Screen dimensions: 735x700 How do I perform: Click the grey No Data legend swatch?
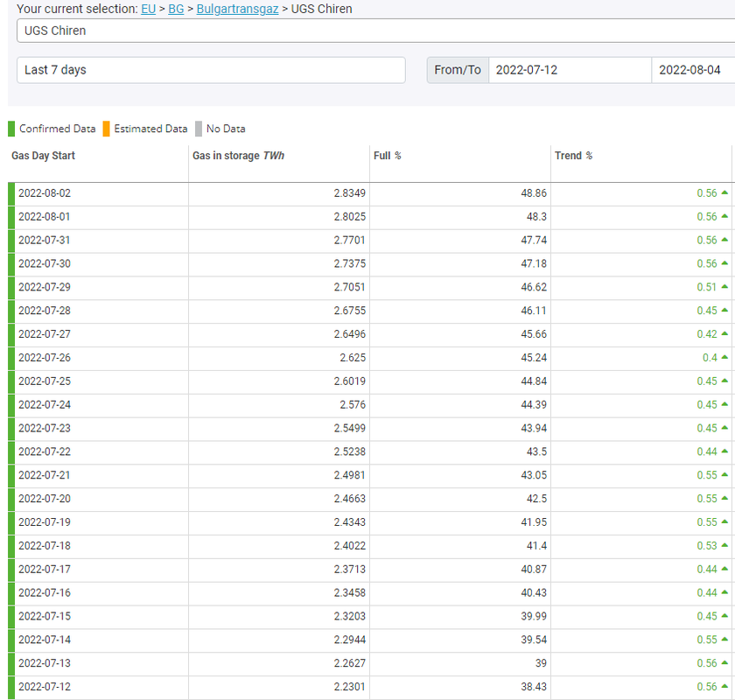[199, 129]
